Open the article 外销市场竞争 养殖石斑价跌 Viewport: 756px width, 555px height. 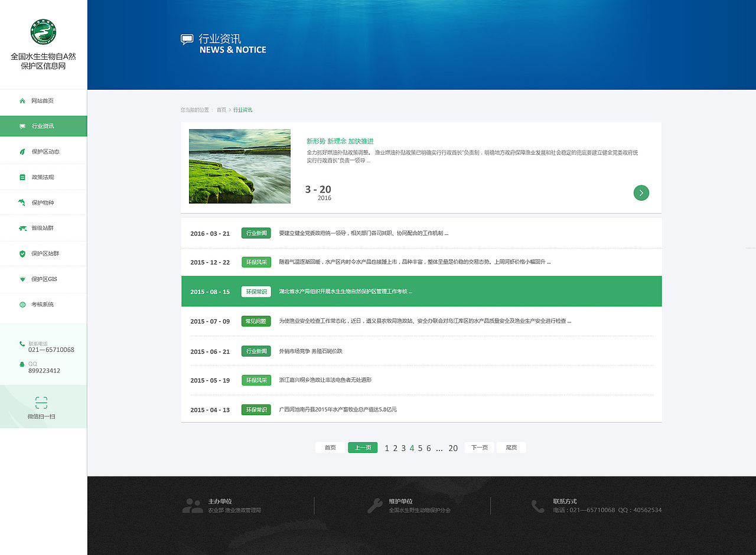[x=311, y=351]
